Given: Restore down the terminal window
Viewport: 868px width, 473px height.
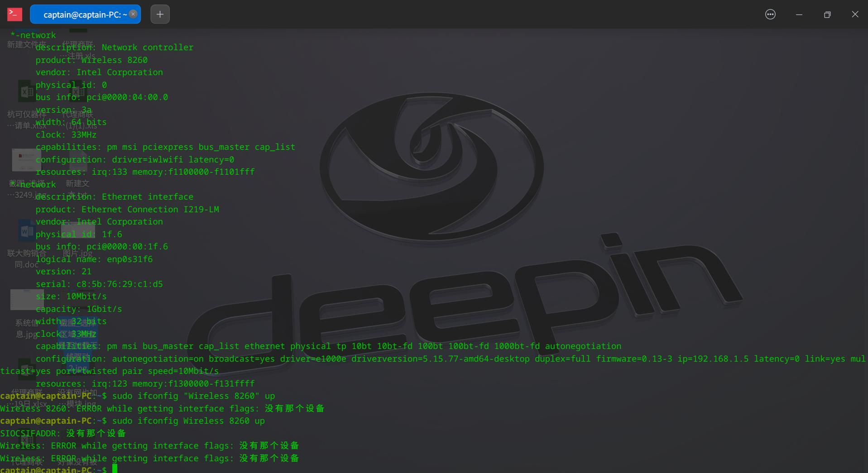Looking at the screenshot, I should click(x=827, y=14).
